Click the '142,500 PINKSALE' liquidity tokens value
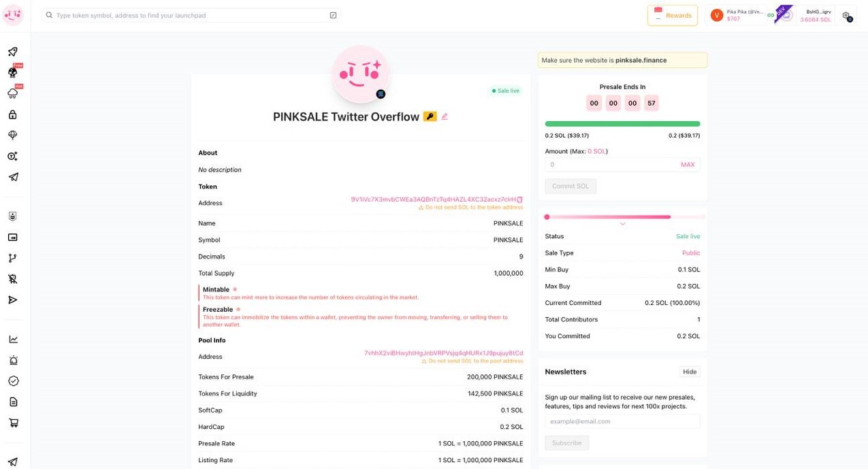 coord(494,393)
